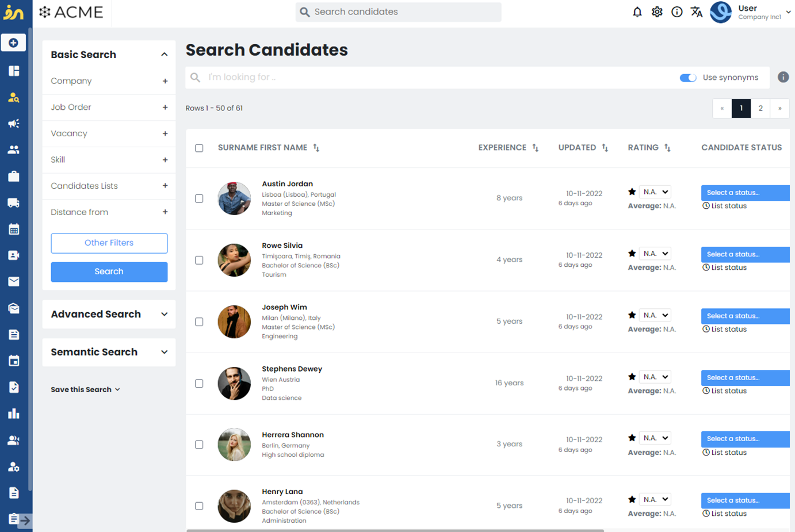Image resolution: width=795 pixels, height=532 pixels.
Task: Open the briefcase jobs sidebar icon
Action: point(14,176)
